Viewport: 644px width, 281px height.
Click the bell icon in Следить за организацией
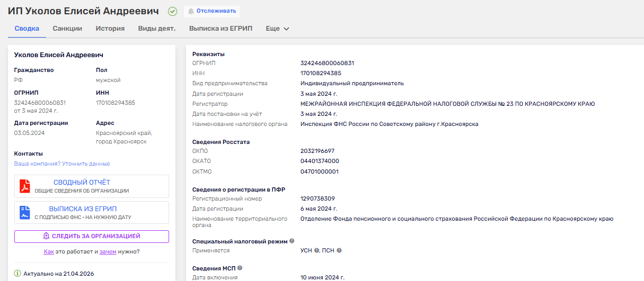(x=47, y=236)
